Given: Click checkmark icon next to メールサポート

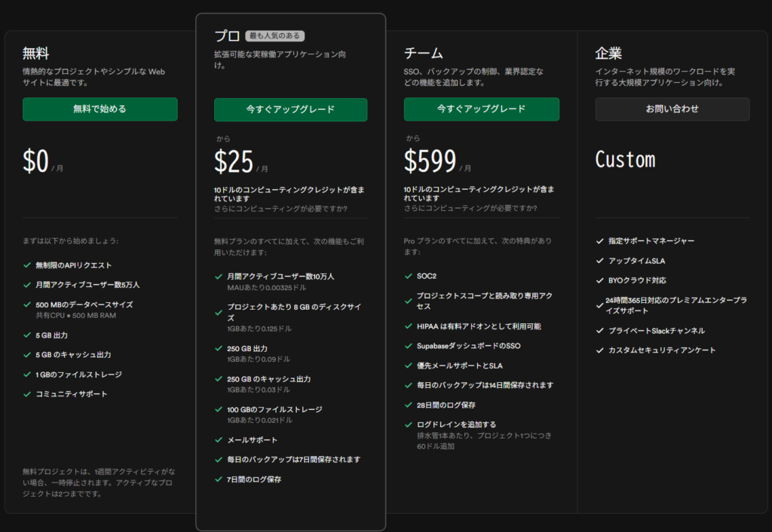Looking at the screenshot, I should [x=218, y=440].
